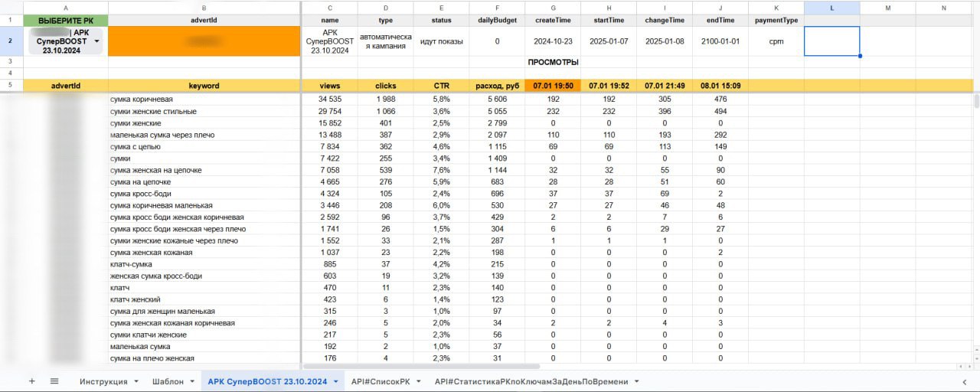
Task: Open the campaign dropdown in cell A2
Action: click(x=96, y=41)
